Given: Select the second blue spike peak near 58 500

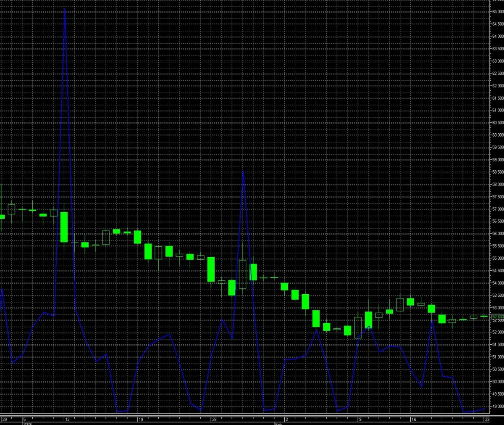Looking at the screenshot, I should pos(243,171).
